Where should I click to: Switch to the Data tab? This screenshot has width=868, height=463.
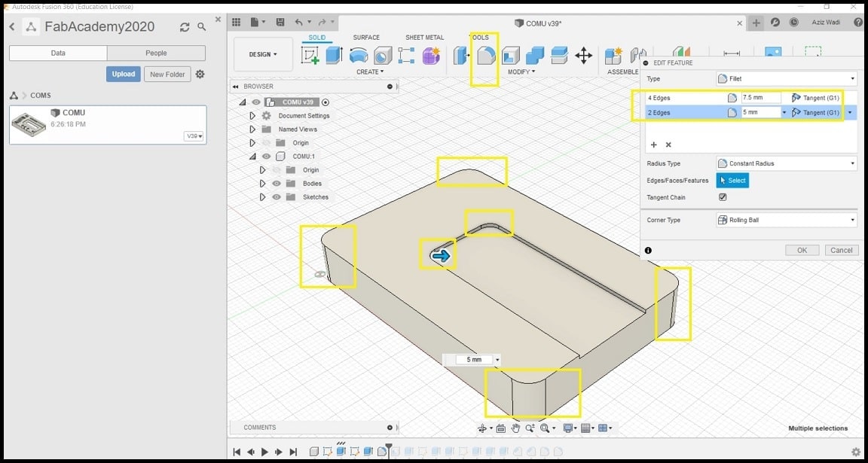click(x=58, y=53)
